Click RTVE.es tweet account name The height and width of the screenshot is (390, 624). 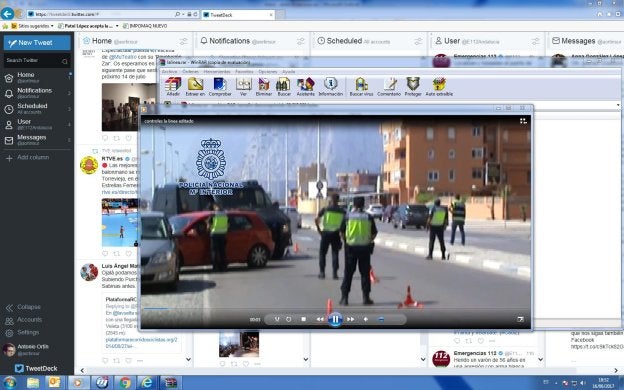tap(112, 159)
